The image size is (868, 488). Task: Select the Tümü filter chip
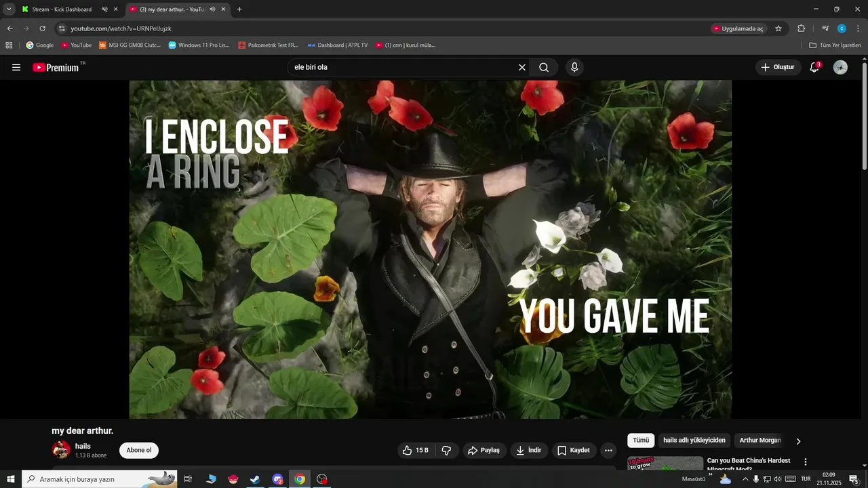[x=641, y=441]
